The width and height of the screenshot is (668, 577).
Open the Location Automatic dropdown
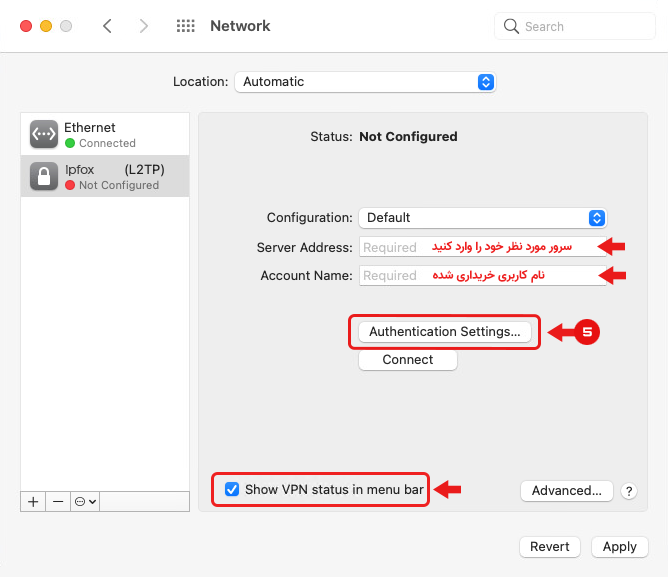point(365,82)
